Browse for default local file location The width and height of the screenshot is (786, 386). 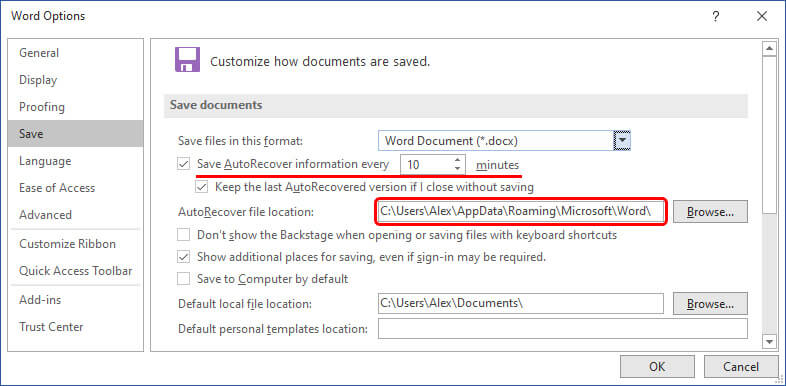[710, 304]
